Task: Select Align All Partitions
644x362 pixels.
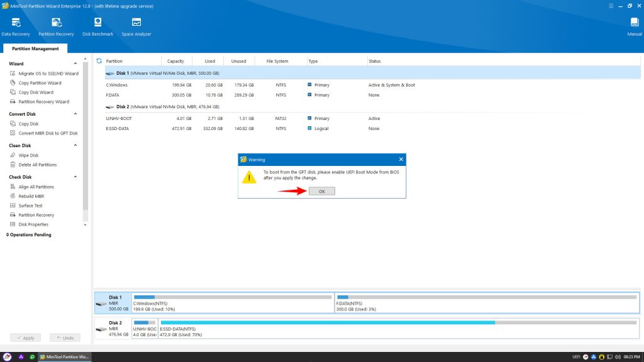Action: point(32,187)
